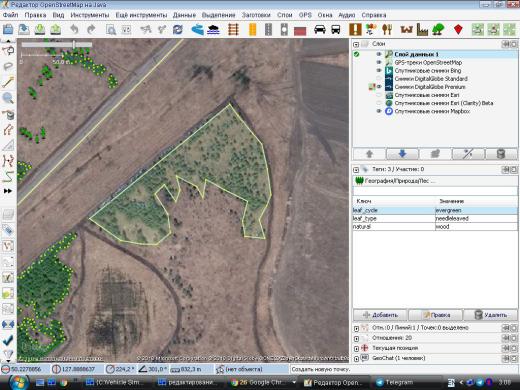
Task: Collapse the layers panel expander
Action: click(x=356, y=44)
